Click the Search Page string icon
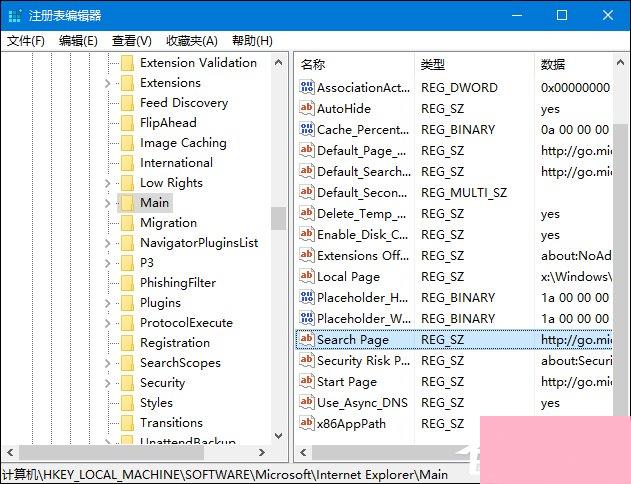 307,339
